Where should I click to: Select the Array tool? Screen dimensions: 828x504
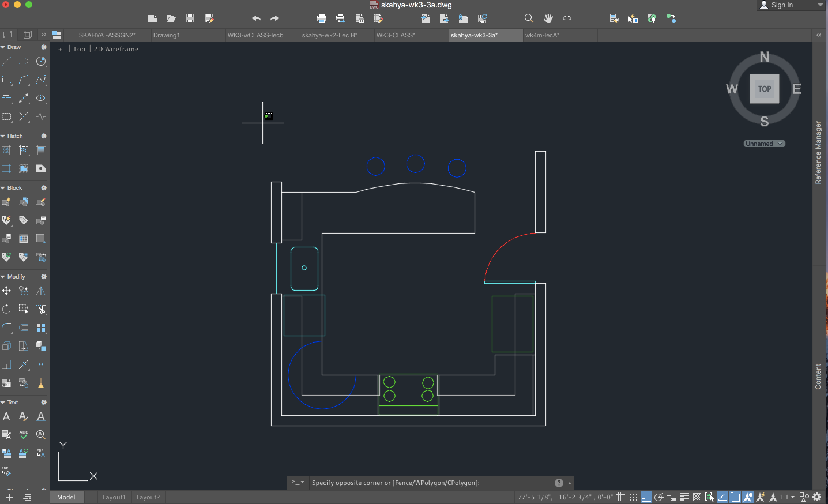click(41, 328)
